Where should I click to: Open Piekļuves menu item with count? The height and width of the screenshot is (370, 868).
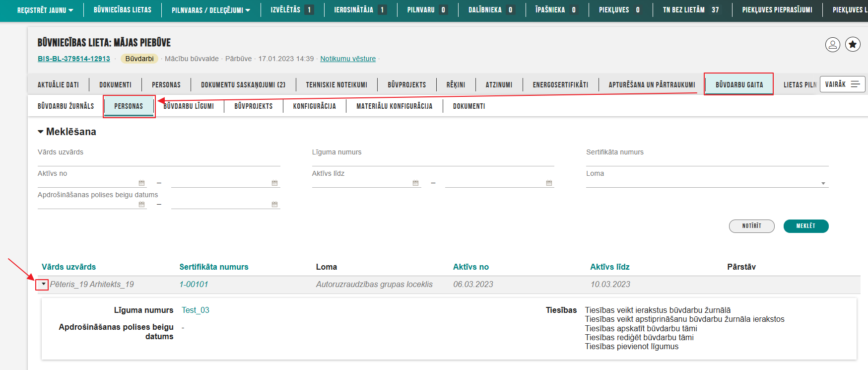click(x=620, y=10)
